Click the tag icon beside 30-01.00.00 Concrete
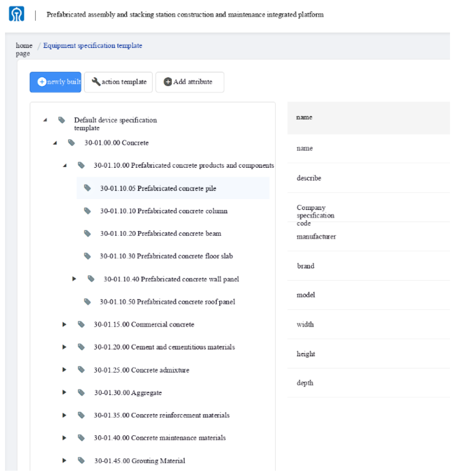 [72, 143]
